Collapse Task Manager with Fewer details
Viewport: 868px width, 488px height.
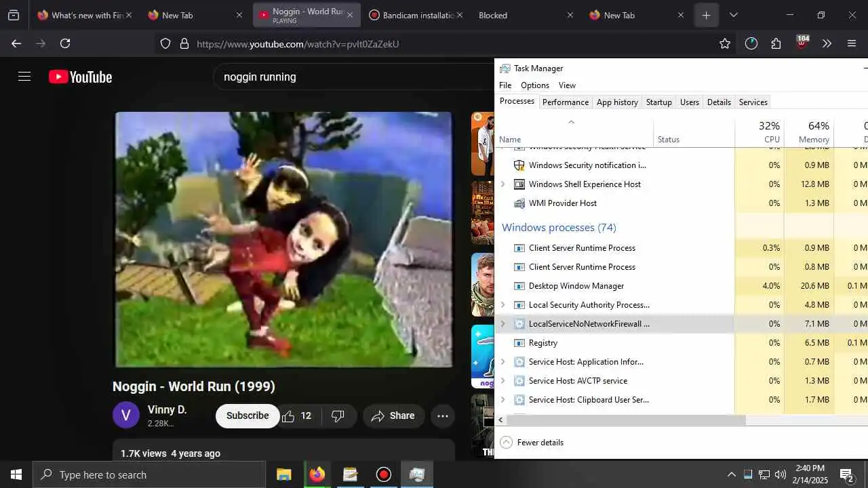tap(532, 443)
